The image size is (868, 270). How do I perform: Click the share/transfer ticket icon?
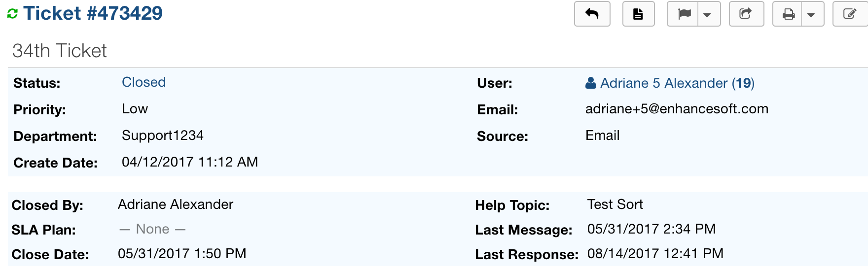click(x=746, y=14)
